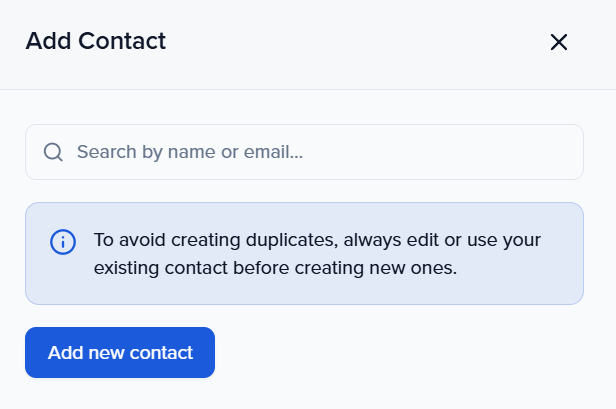Viewport: 616px width, 409px height.
Task: Click the magnifying glass search icon
Action: click(53, 152)
